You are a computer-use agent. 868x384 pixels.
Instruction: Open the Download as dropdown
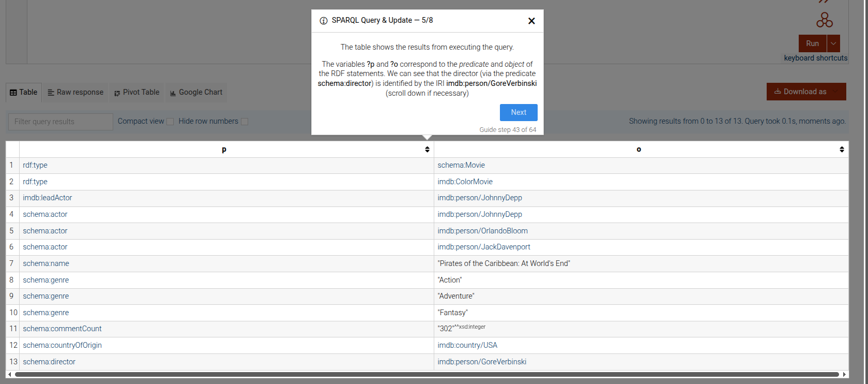pyautogui.click(x=806, y=92)
